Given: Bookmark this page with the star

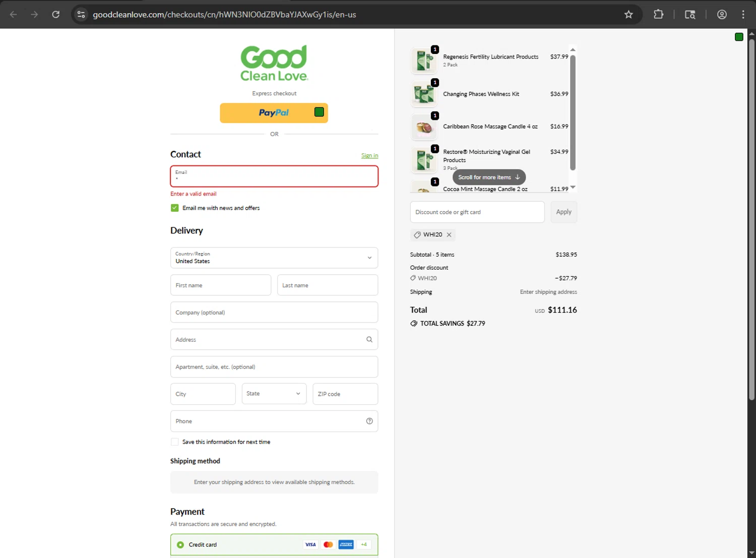Looking at the screenshot, I should pyautogui.click(x=628, y=15).
